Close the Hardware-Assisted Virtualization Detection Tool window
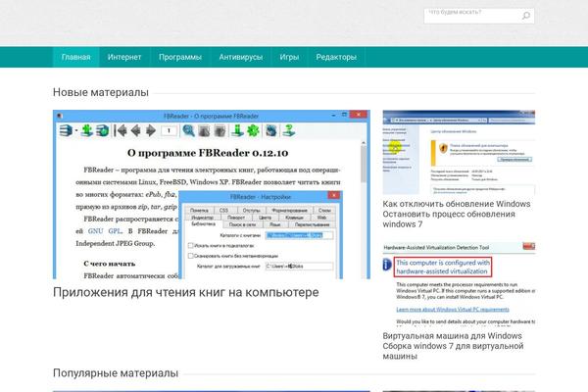 tap(529, 246)
